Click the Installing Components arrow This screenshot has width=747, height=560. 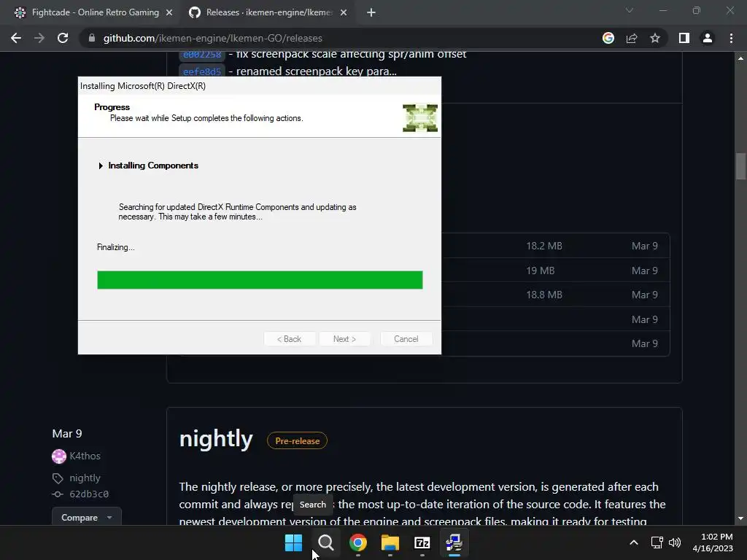point(101,166)
